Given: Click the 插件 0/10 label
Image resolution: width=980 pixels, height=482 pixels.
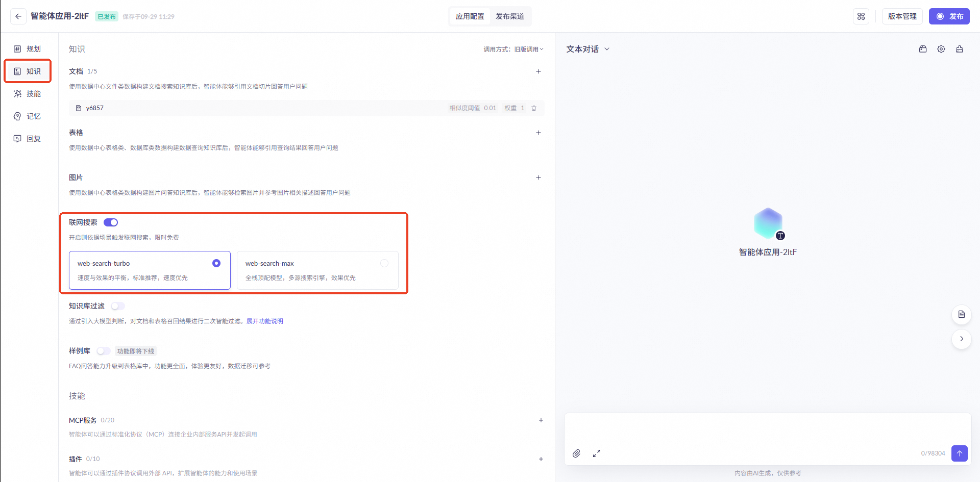Looking at the screenshot, I should click(85, 459).
